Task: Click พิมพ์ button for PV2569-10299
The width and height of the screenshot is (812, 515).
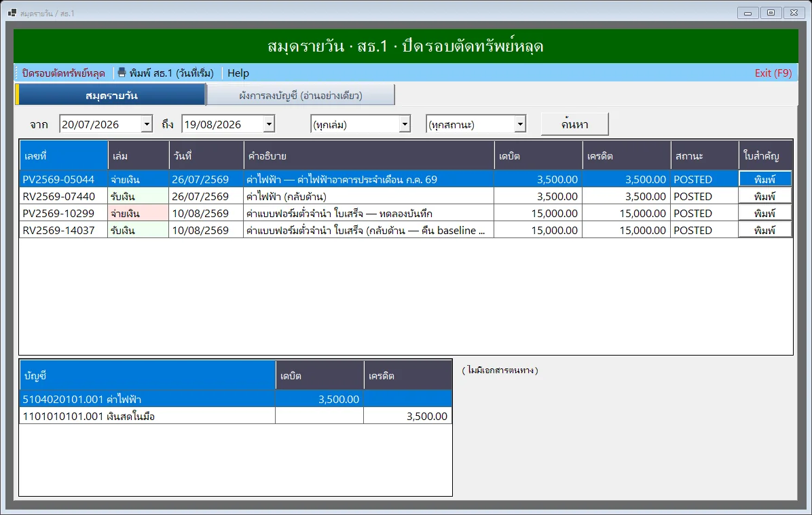Action: pos(765,213)
